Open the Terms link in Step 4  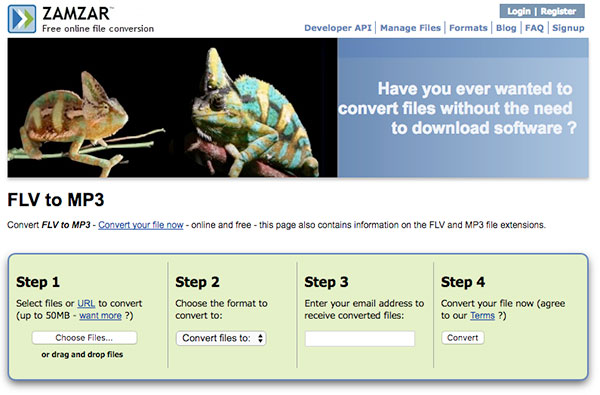pos(483,316)
